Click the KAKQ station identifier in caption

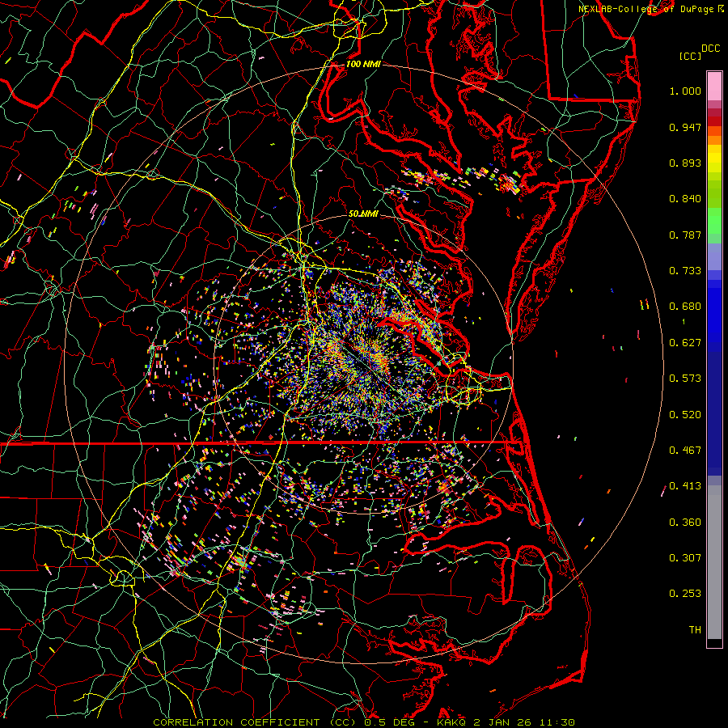[453, 722]
